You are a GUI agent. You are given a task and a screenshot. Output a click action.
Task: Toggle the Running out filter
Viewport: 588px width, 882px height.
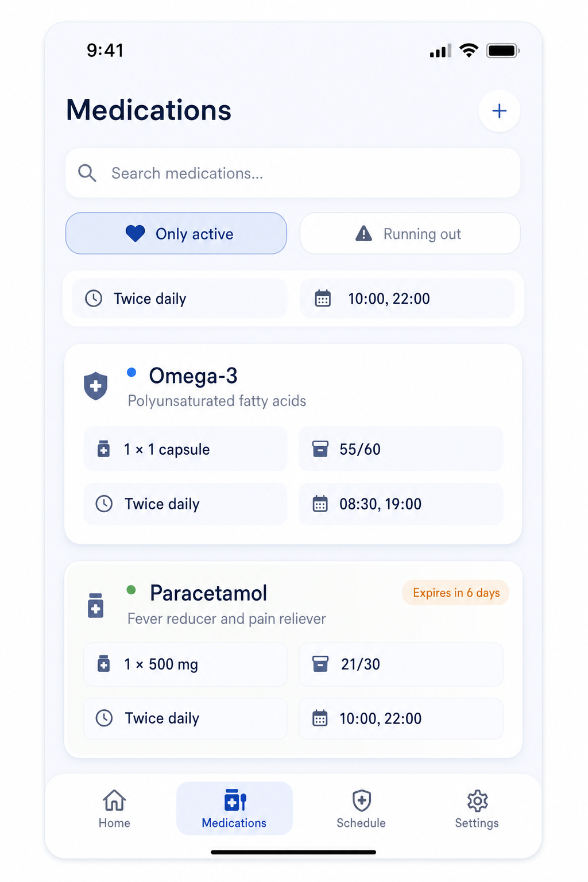410,233
